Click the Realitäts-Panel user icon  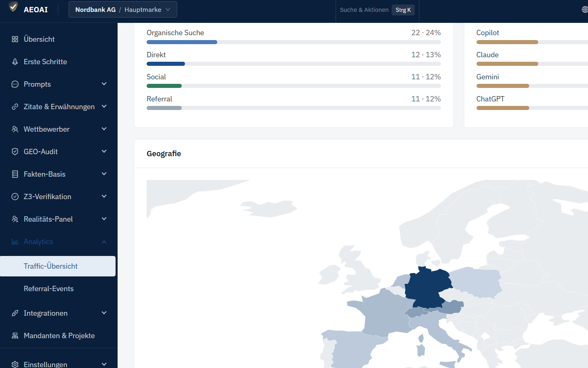pyautogui.click(x=15, y=219)
